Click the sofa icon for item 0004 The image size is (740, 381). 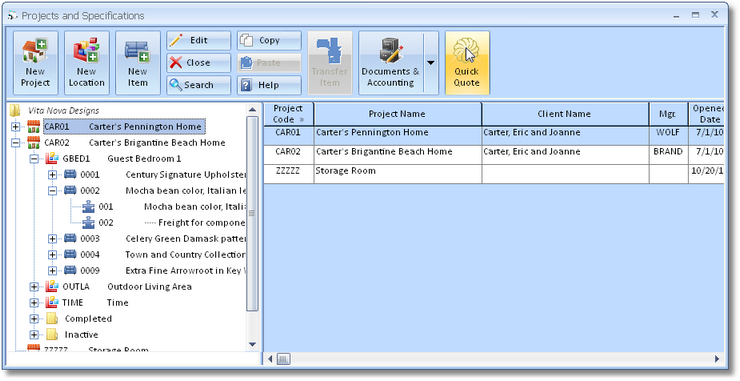pyautogui.click(x=70, y=254)
